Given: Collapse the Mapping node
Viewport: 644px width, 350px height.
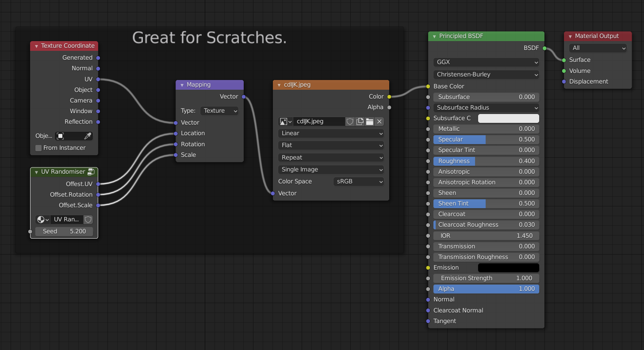Looking at the screenshot, I should pos(182,85).
